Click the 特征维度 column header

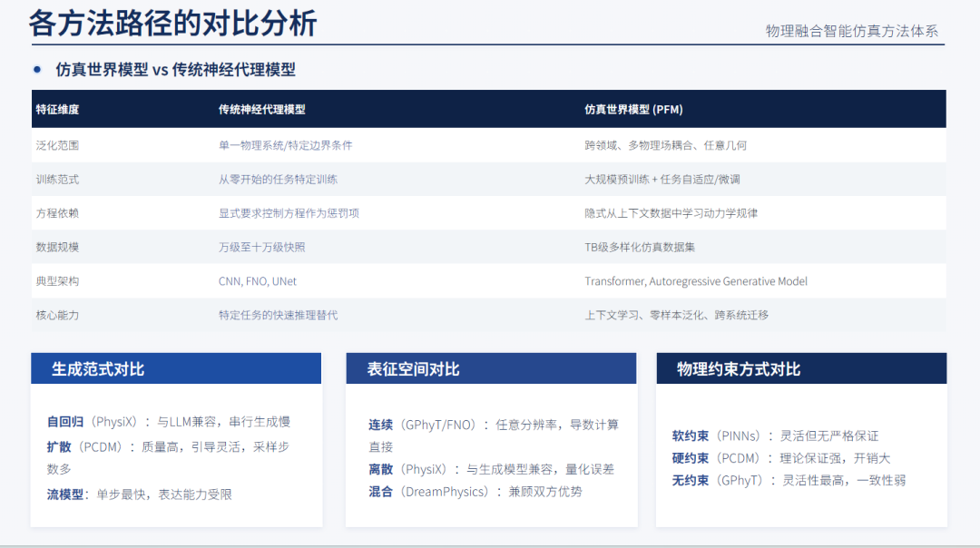pyautogui.click(x=57, y=110)
